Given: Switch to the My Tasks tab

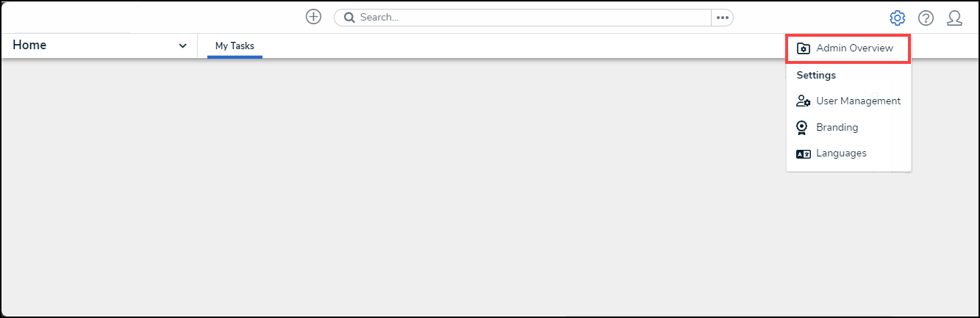Looking at the screenshot, I should click(235, 46).
